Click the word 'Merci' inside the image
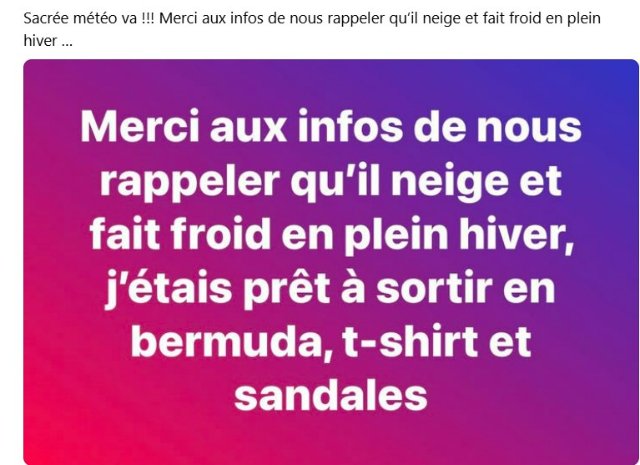Viewport: 640px width, 465px height. 140,127
